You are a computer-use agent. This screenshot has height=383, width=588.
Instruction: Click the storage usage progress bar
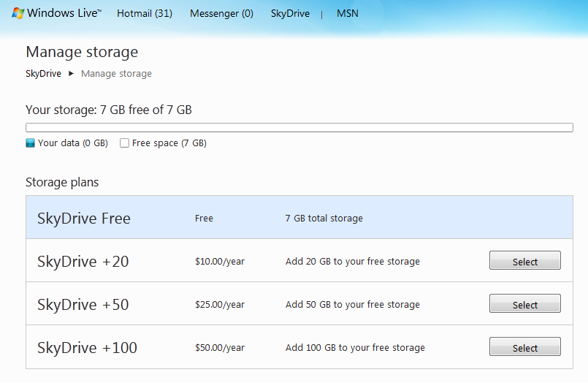point(299,128)
